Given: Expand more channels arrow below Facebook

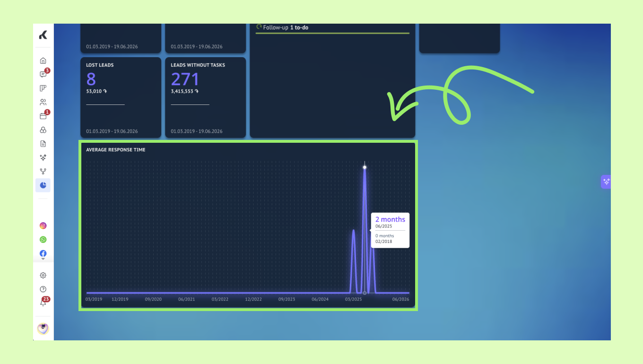Looking at the screenshot, I should (43, 259).
